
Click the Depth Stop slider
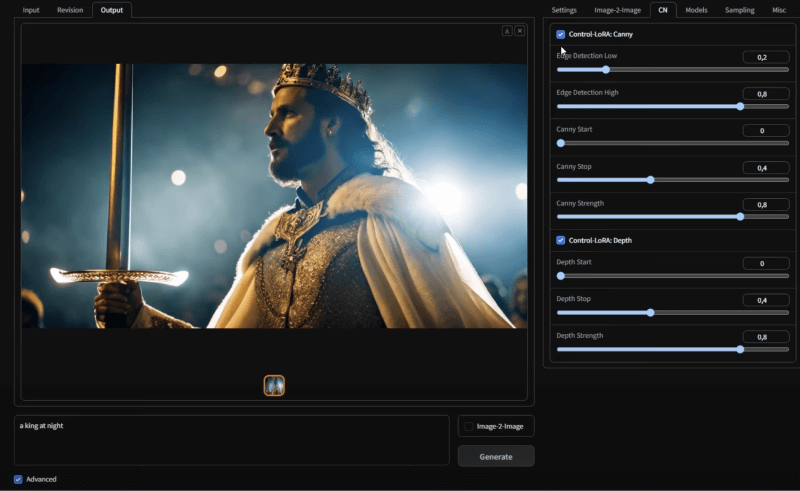tap(673, 312)
